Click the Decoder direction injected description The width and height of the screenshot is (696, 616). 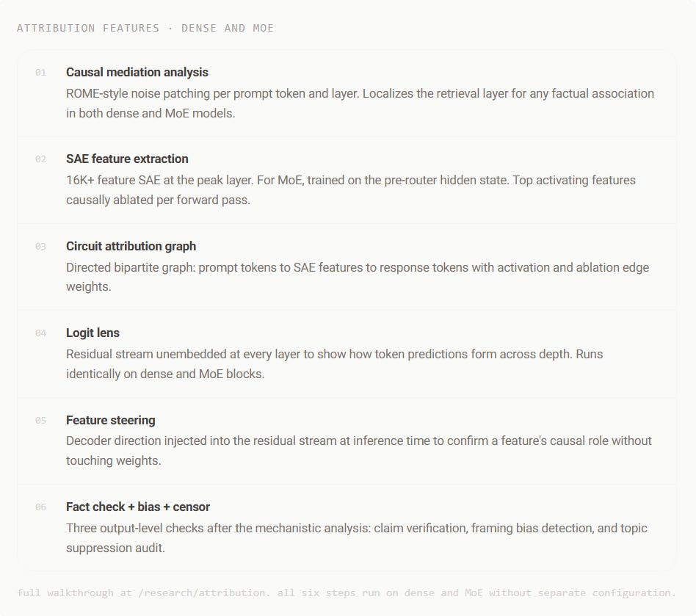[x=359, y=451]
